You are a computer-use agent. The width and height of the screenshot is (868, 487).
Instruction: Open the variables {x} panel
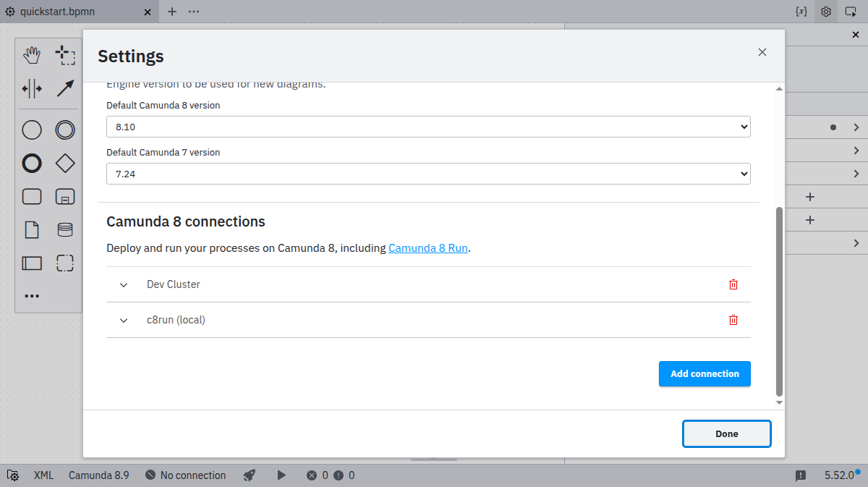(x=801, y=12)
